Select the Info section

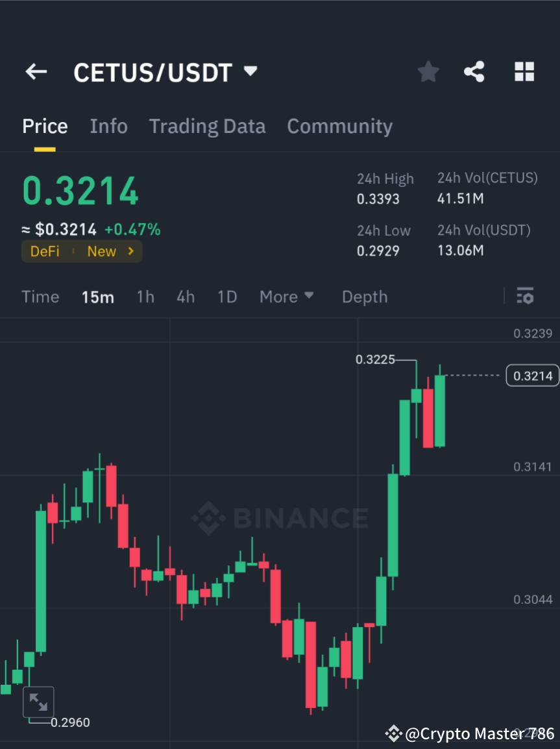coord(108,126)
